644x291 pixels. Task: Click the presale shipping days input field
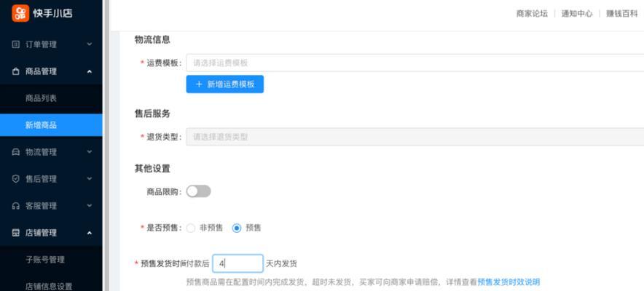pyautogui.click(x=237, y=263)
